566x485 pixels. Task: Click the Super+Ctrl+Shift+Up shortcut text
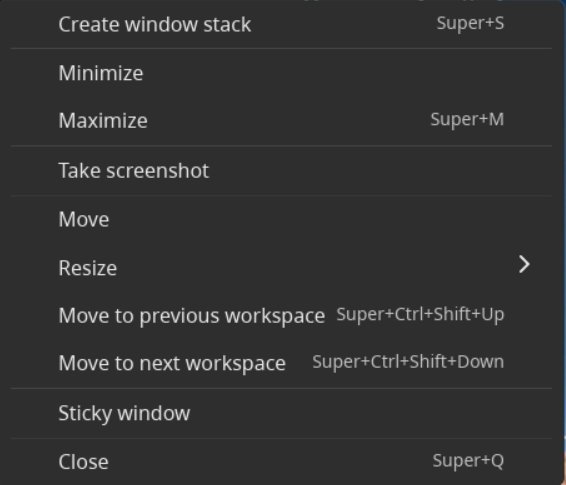coord(420,315)
